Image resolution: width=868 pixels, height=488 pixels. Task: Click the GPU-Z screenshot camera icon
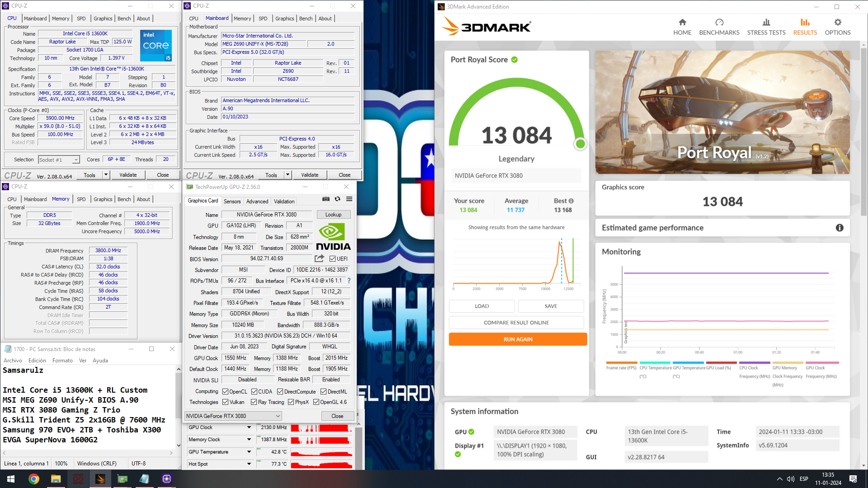tap(325, 199)
